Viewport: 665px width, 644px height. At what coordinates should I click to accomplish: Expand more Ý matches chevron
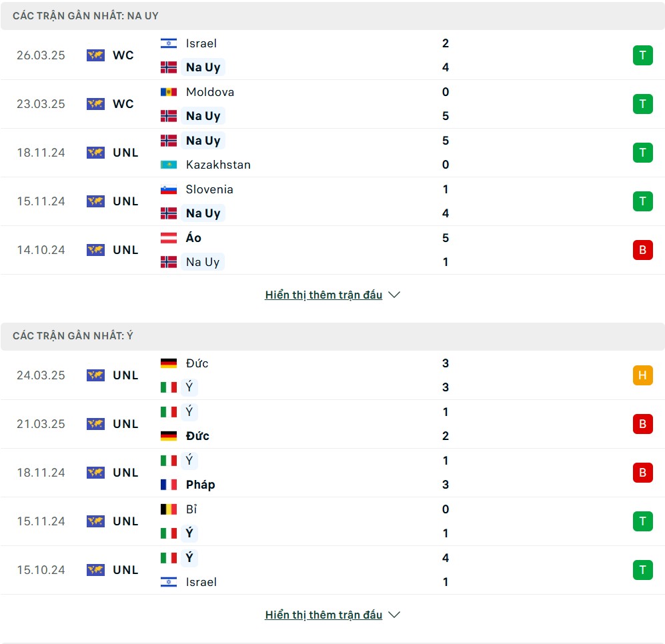click(394, 615)
